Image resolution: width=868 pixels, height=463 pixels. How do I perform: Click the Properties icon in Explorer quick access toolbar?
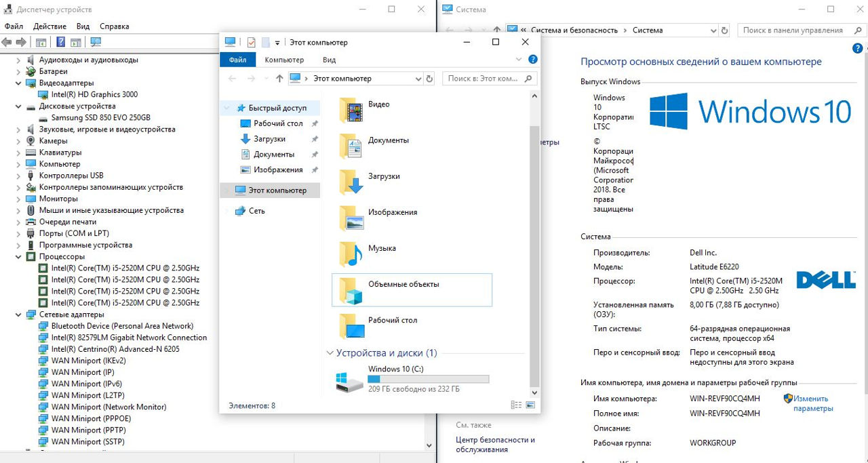tap(251, 43)
